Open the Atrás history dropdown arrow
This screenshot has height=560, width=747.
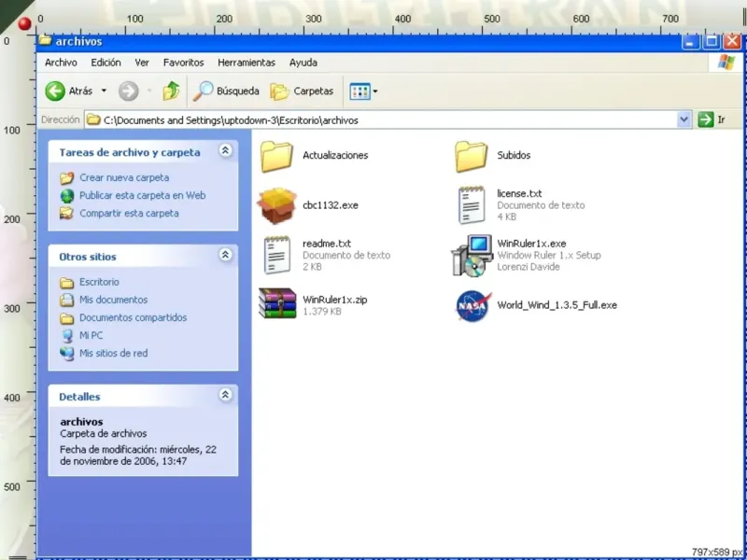click(x=104, y=91)
